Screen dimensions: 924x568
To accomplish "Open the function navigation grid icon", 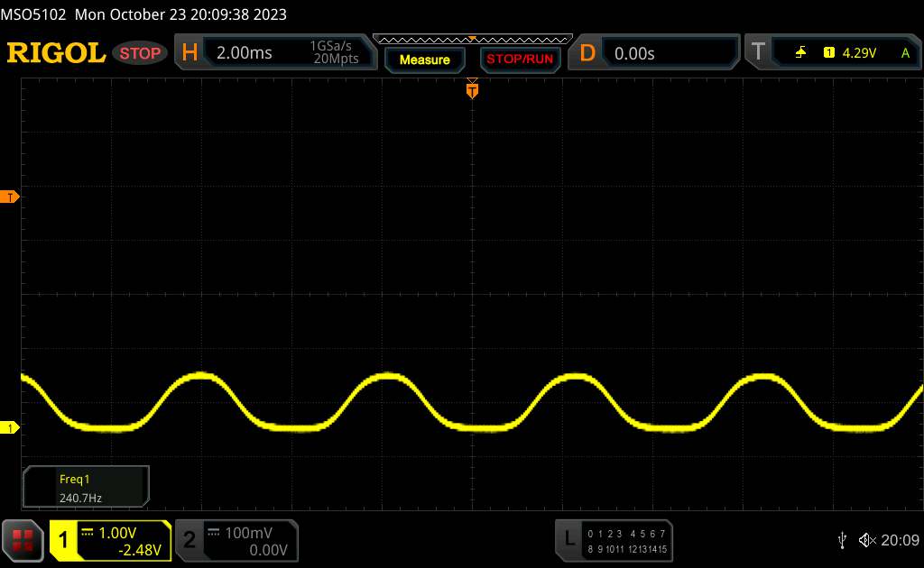I will tap(23, 540).
